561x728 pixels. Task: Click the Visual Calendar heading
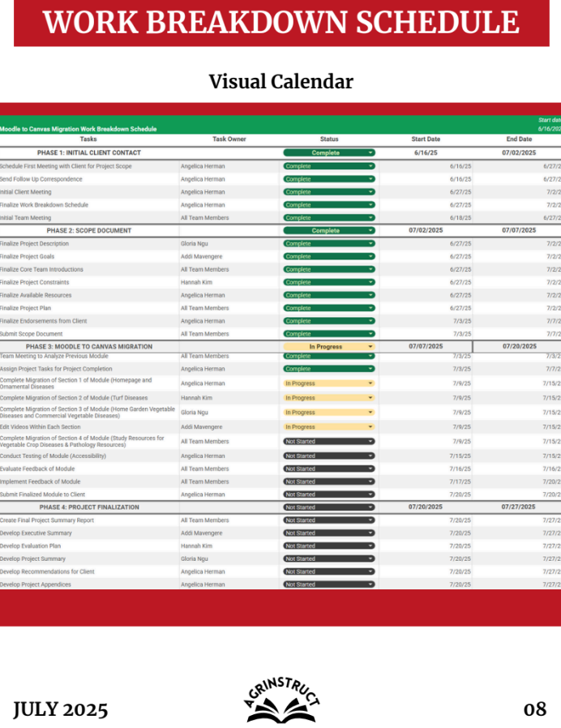point(281,81)
